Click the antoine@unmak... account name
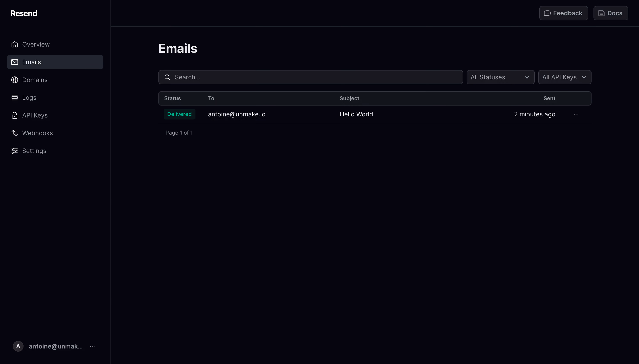 point(55,346)
